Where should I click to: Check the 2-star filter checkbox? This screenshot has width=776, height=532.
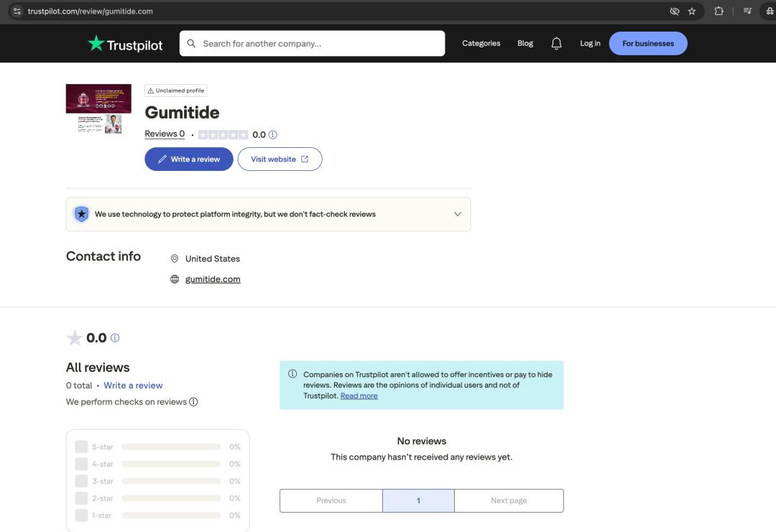pyautogui.click(x=81, y=498)
